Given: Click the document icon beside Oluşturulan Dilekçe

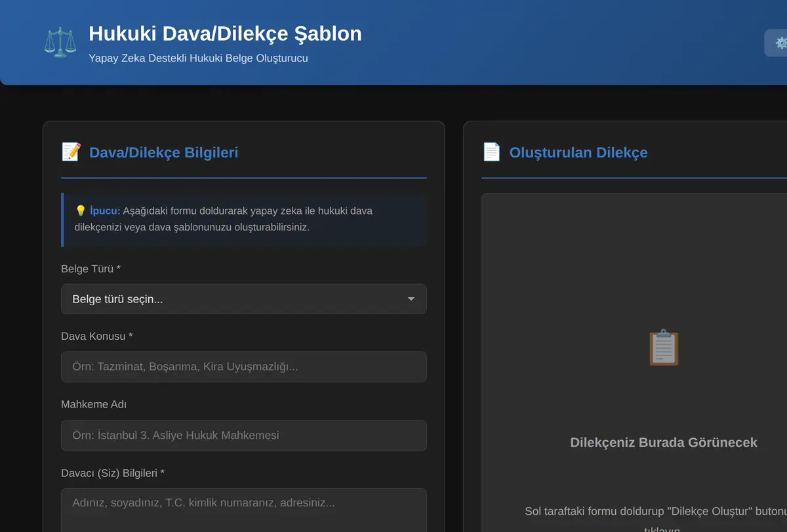Looking at the screenshot, I should tap(491, 152).
